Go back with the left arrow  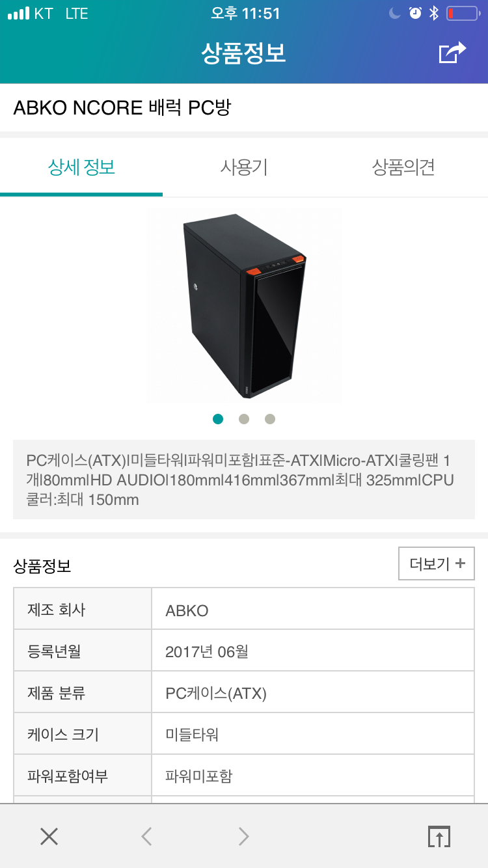146,836
